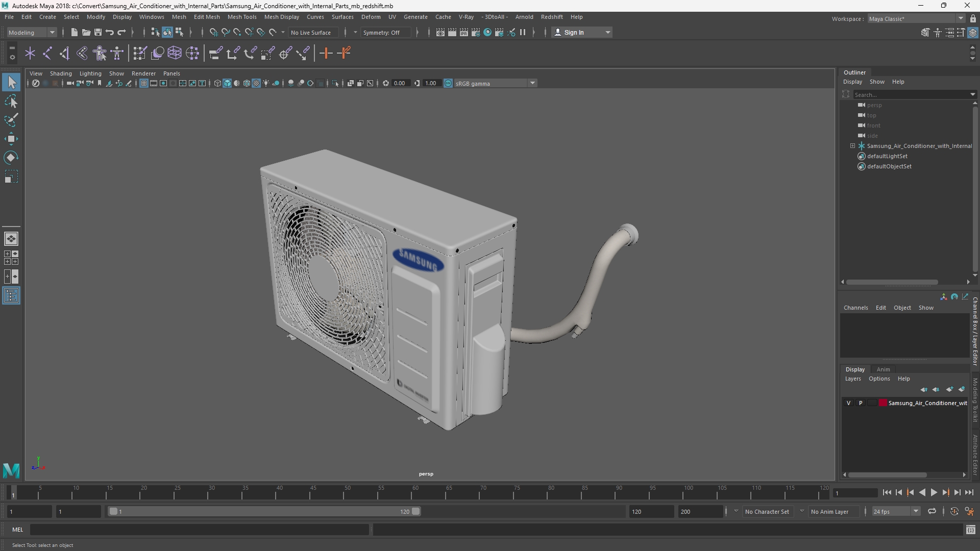
Task: Click the time slider current frame marker
Action: coord(13,493)
